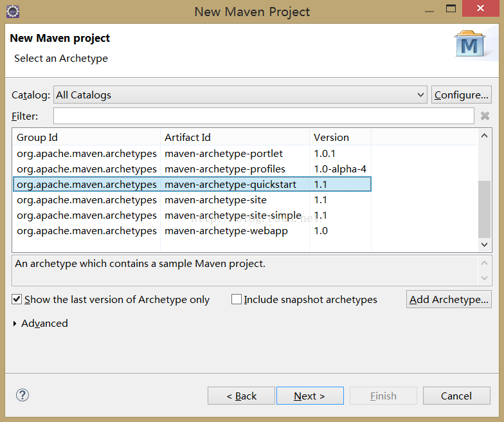The width and height of the screenshot is (504, 422).
Task: Go to previous page with Back button
Action: (x=241, y=396)
